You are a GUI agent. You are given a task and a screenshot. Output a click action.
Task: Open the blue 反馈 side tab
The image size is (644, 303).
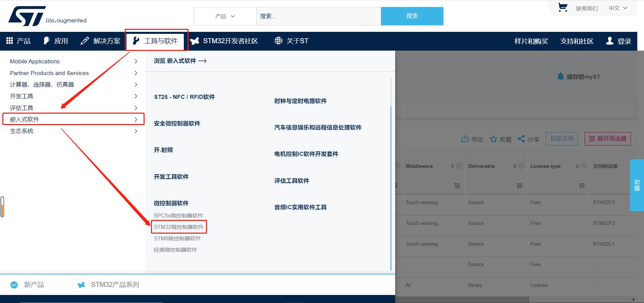[637, 185]
